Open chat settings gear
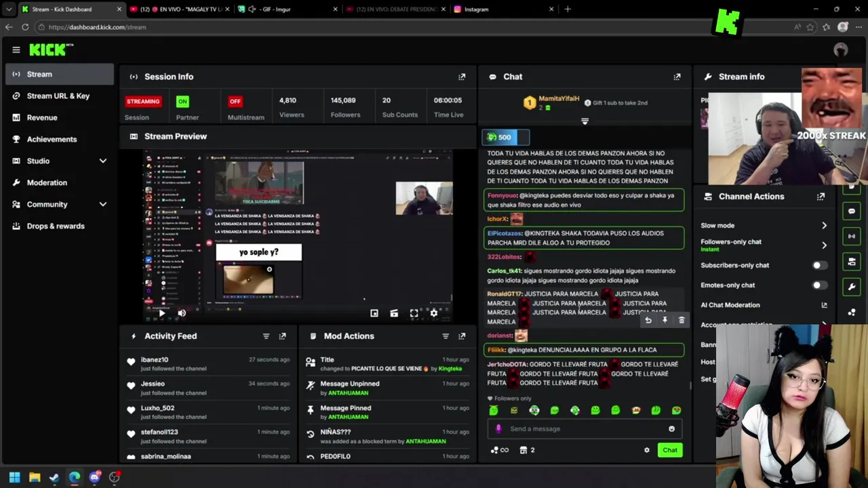Image resolution: width=868 pixels, height=488 pixels. point(646,450)
